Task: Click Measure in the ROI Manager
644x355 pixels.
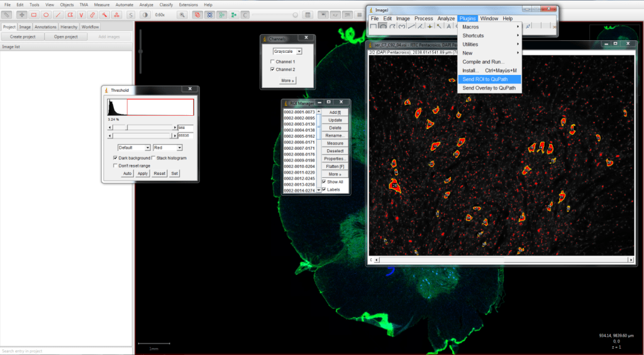Action: tap(335, 144)
